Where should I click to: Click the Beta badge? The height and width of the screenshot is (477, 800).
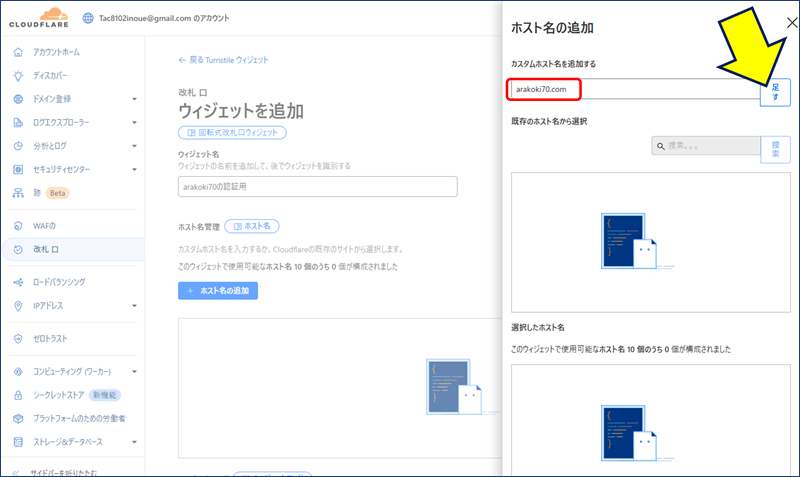pyautogui.click(x=58, y=193)
